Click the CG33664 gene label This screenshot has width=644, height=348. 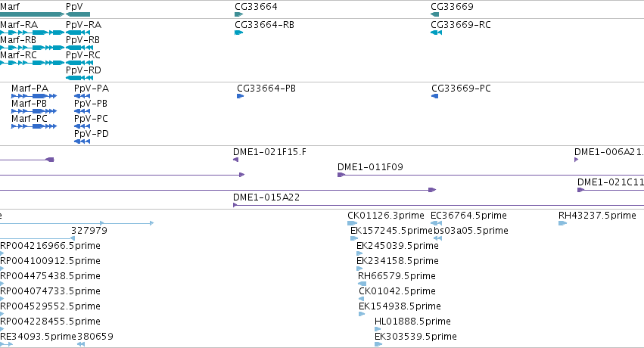point(256,7)
